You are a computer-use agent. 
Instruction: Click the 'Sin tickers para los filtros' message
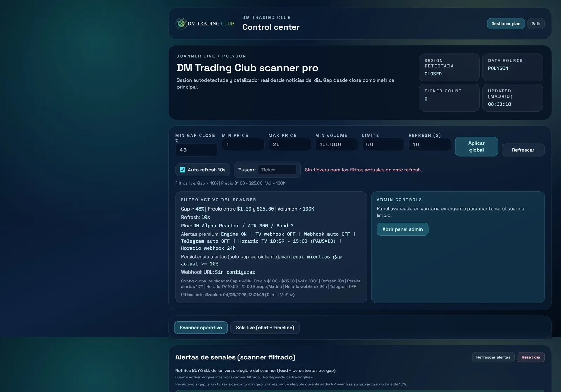pos(363,170)
